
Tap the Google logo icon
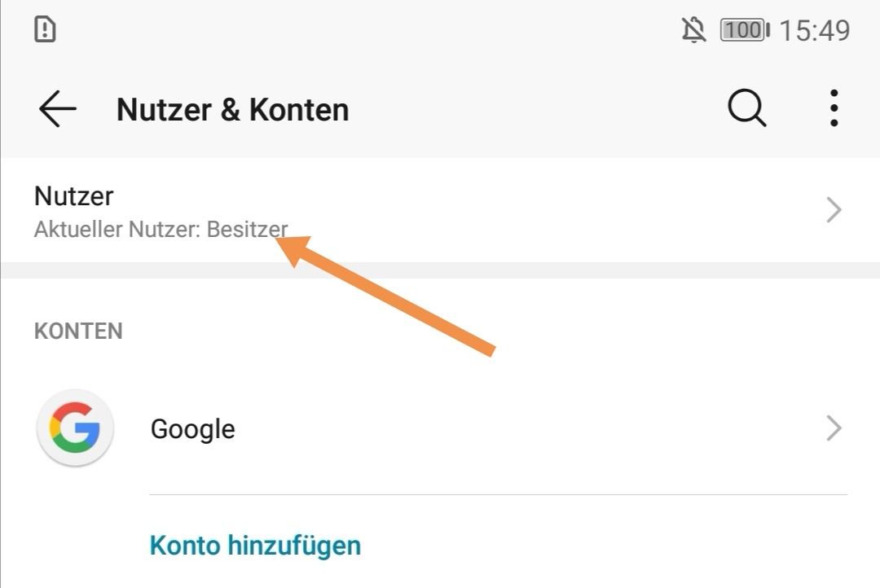(75, 428)
